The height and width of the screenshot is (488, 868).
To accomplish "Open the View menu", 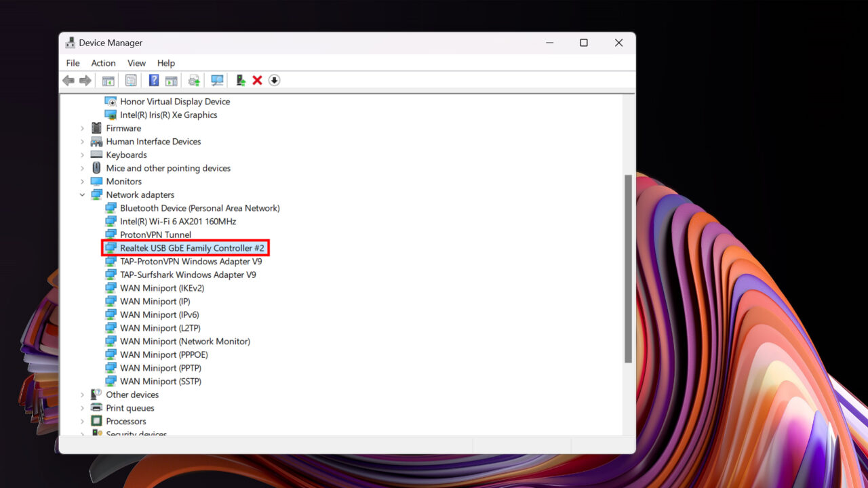I will (x=136, y=62).
